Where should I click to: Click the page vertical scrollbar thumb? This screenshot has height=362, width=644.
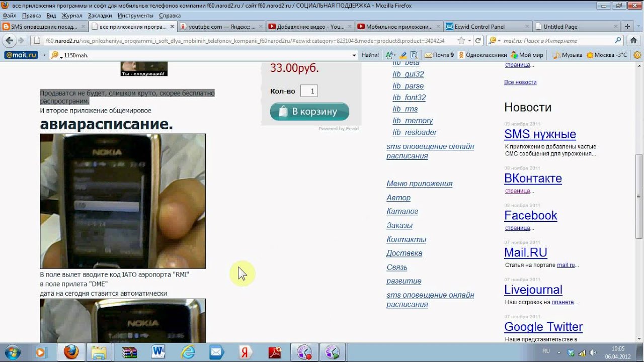coord(639,197)
